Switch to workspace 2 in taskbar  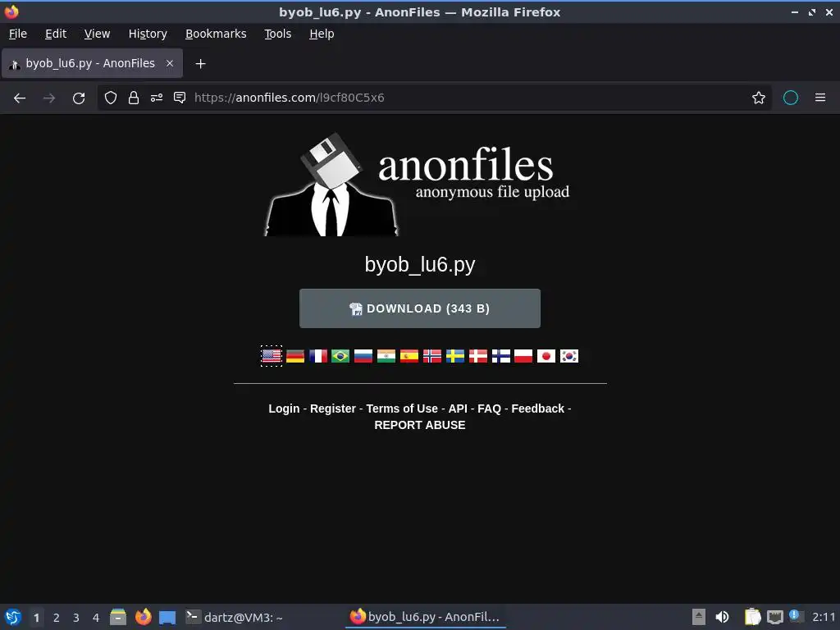tap(57, 618)
